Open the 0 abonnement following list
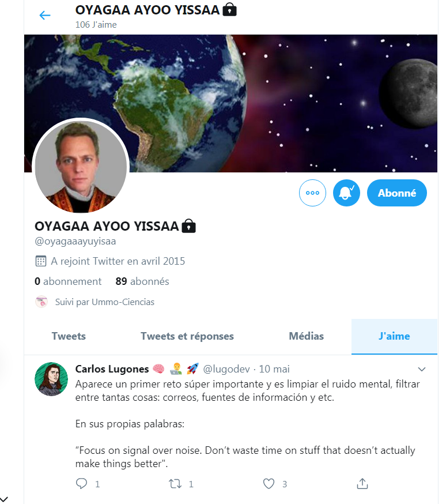 [68, 281]
